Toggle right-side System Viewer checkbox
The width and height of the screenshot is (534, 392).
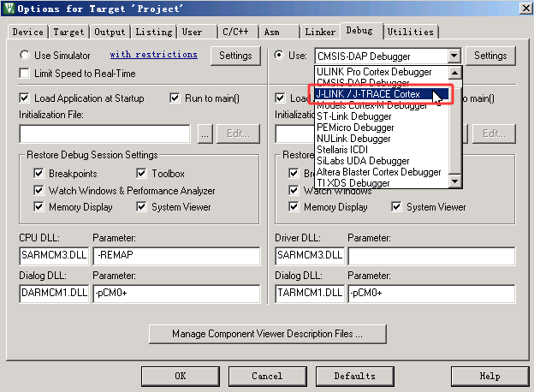tap(396, 207)
